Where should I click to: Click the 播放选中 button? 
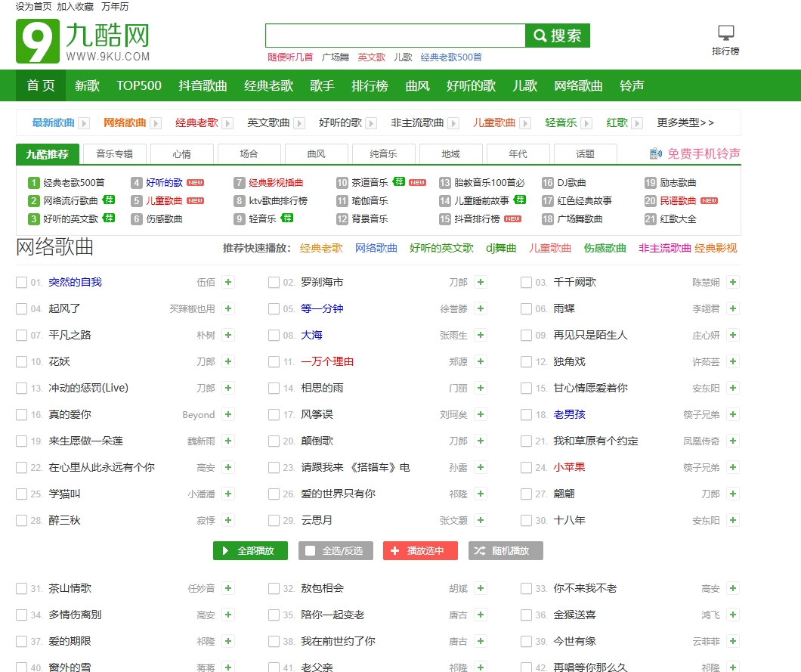[420, 550]
